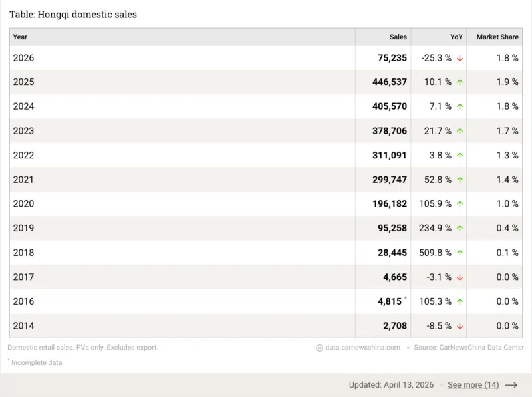
Task: Click the 446,537 sales figure
Action: point(390,82)
